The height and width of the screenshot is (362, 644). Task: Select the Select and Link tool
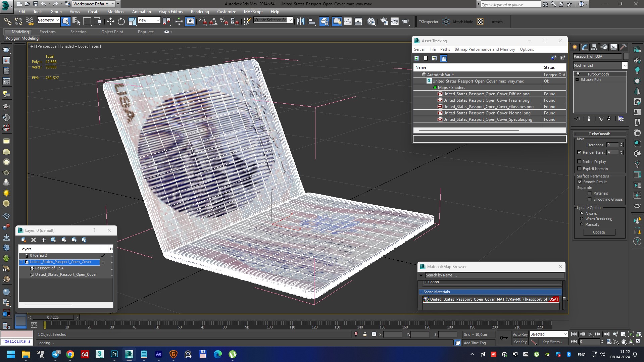click(x=7, y=21)
